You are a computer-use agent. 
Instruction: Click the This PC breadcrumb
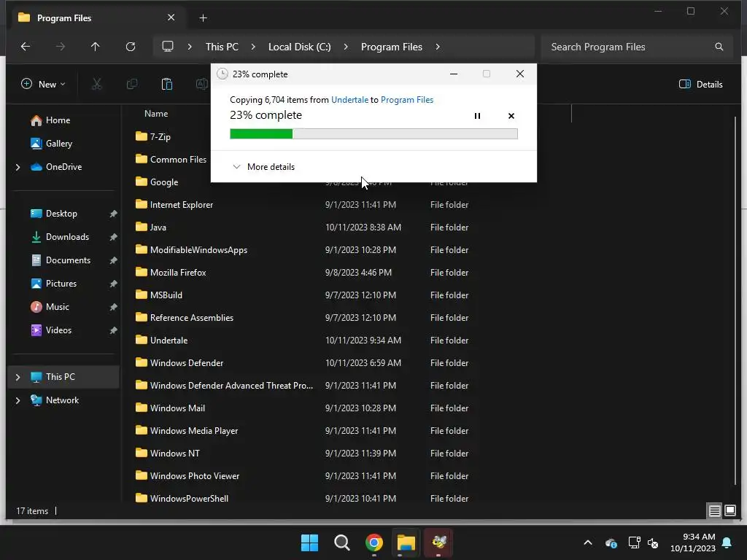click(x=222, y=47)
